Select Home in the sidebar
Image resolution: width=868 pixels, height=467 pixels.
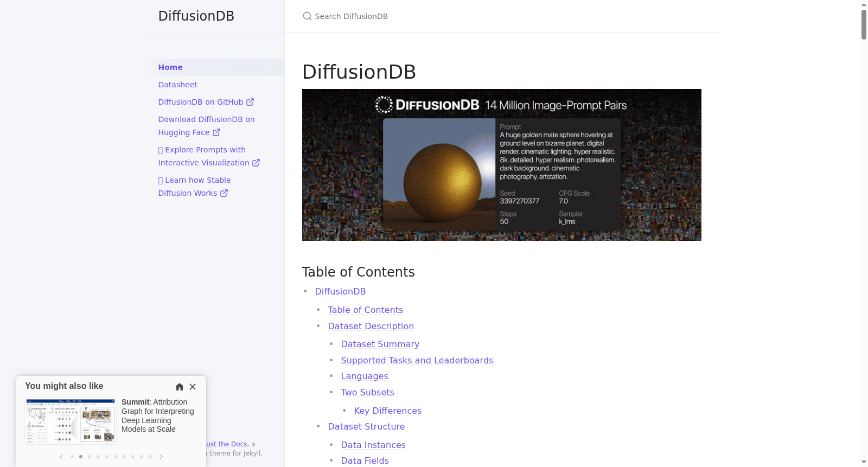[213, 67]
